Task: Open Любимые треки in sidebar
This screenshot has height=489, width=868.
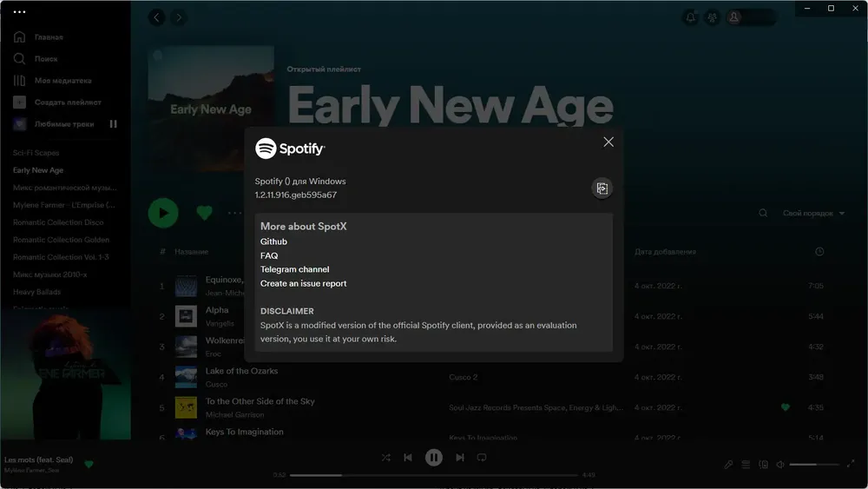Action: point(53,124)
